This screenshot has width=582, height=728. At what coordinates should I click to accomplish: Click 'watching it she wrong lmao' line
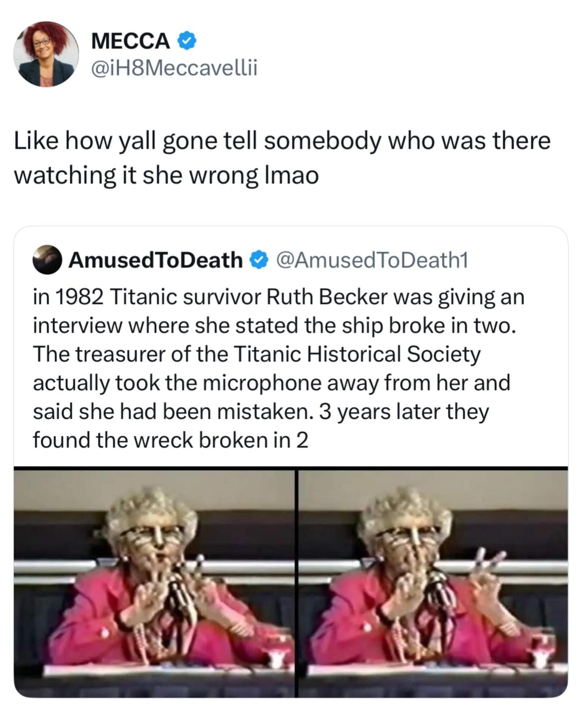pos(167,176)
